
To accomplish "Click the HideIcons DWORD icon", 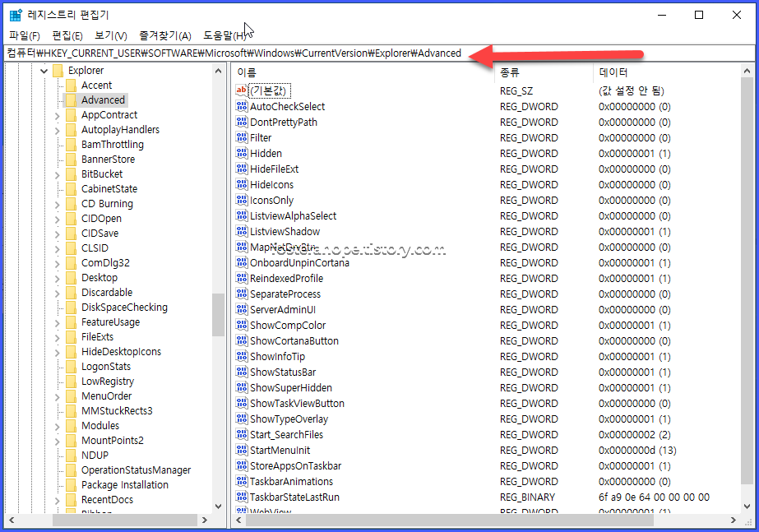I will [x=241, y=184].
